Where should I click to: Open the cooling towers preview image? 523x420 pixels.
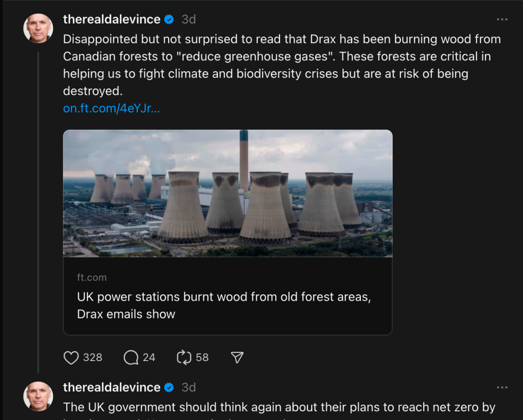(227, 193)
